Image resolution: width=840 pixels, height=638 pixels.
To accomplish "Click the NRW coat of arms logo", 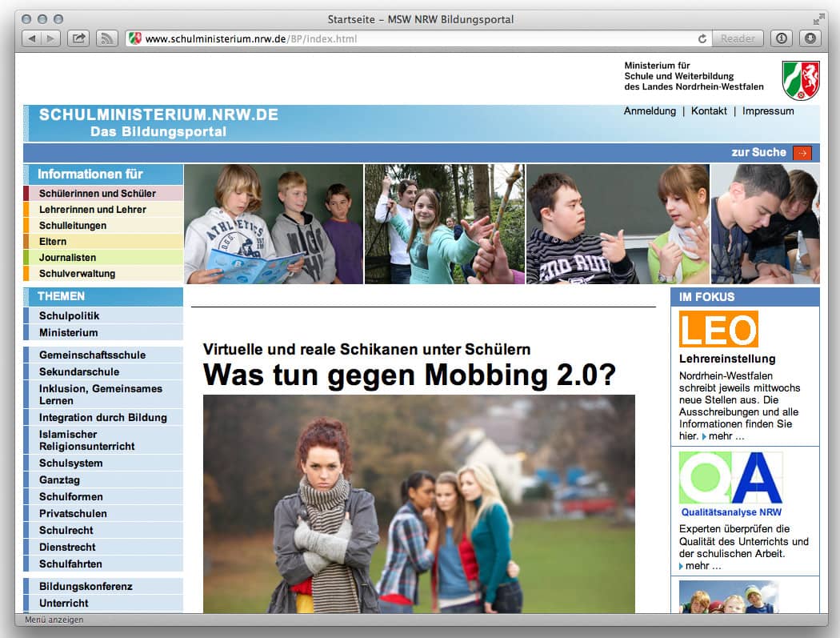I will [800, 80].
